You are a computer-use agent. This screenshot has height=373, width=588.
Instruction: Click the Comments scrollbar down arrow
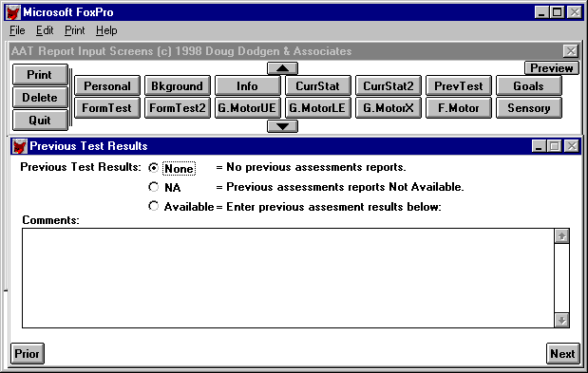coord(561,320)
